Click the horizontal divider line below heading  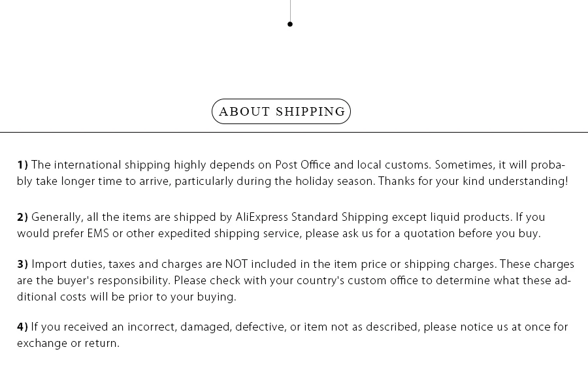pos(294,132)
